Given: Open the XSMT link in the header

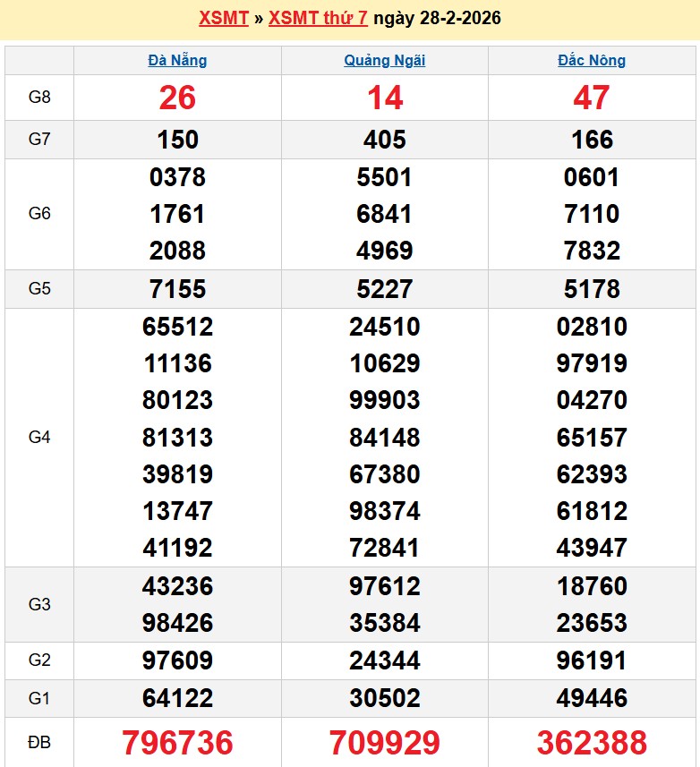Looking at the screenshot, I should pos(223,19).
